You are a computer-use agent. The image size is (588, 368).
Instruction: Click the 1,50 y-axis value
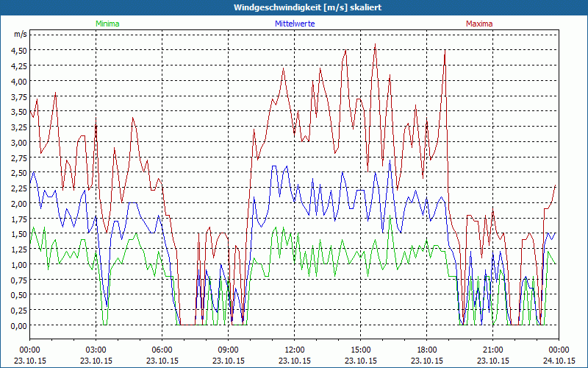(19, 234)
